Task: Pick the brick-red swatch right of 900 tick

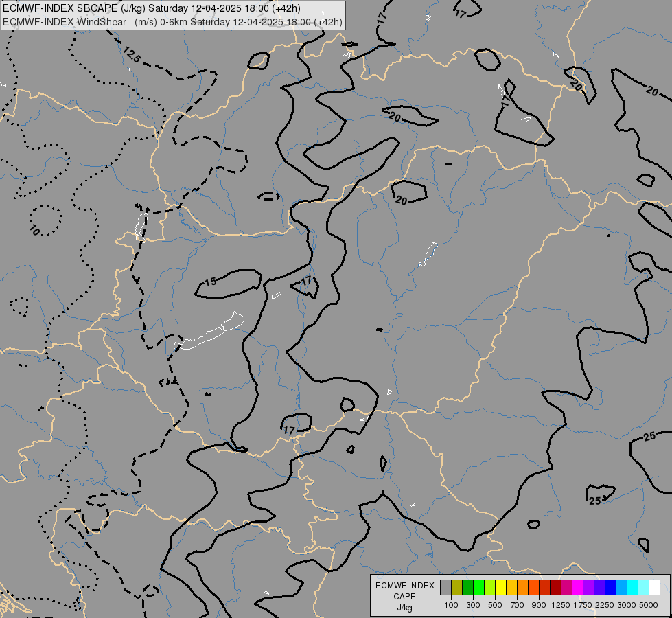Action: [x=545, y=587]
